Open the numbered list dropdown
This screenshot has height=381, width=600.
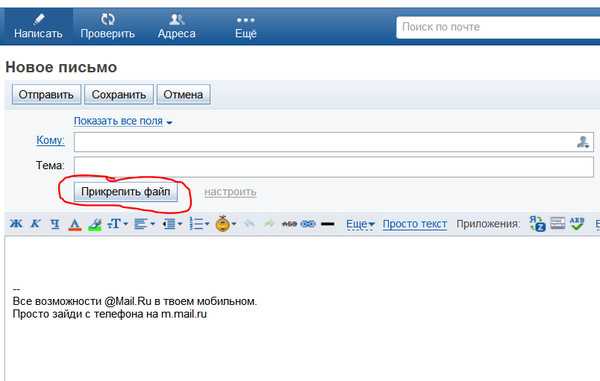click(199, 224)
